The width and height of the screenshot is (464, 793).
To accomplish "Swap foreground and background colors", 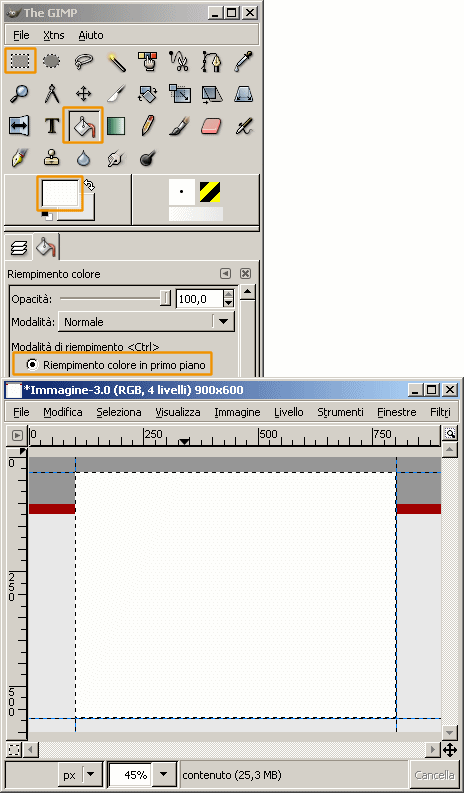I will (89, 185).
